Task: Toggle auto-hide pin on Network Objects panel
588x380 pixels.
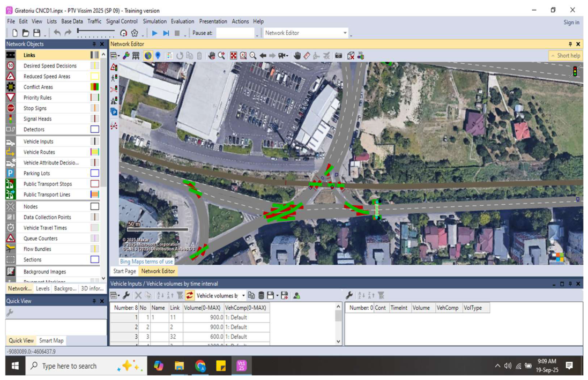Action: (94, 44)
